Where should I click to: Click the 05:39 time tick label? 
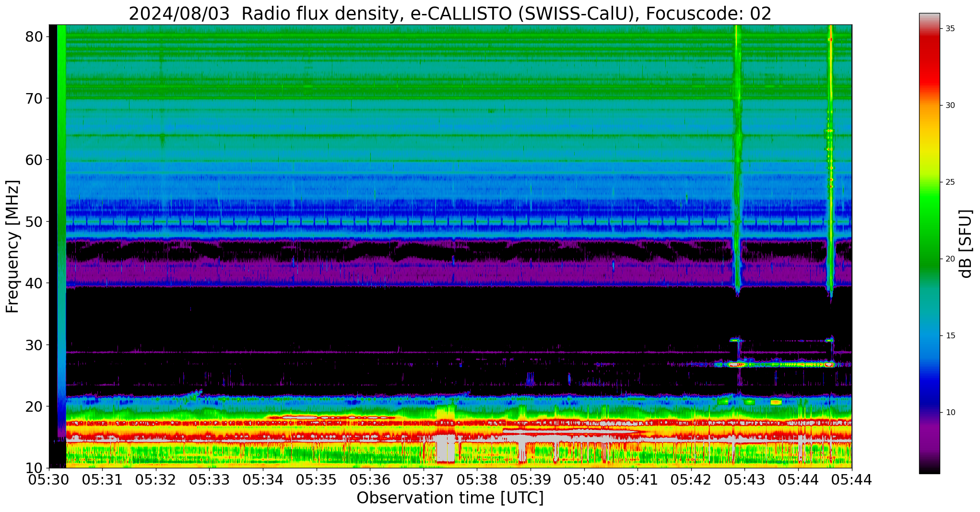point(531,479)
